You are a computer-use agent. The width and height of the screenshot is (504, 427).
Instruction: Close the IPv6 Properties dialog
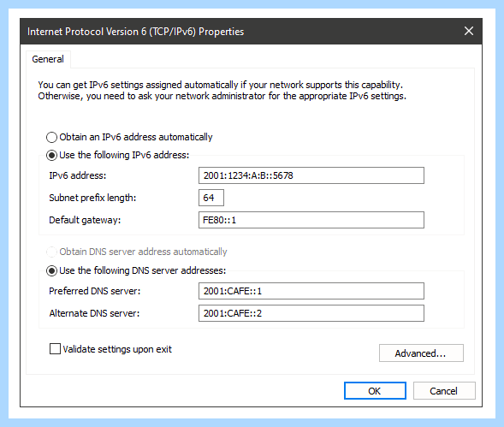click(469, 31)
